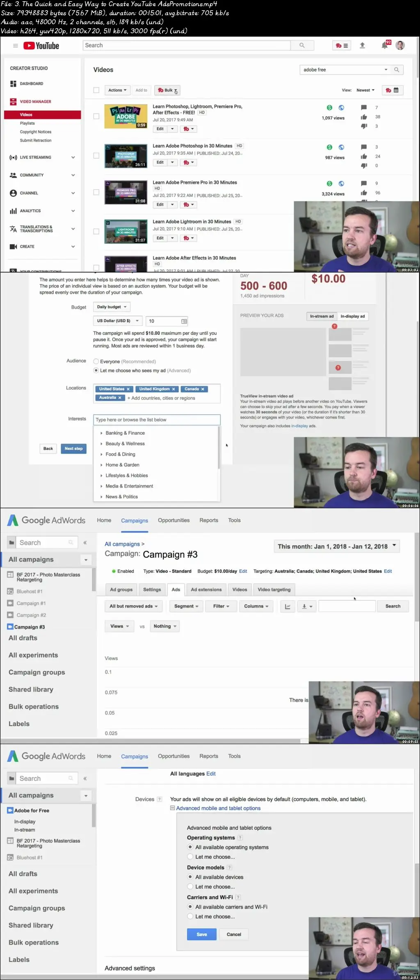Screen dimensions: 420x980
Task: Click the Dashboard icon in Creator Studio
Action: 13,84
